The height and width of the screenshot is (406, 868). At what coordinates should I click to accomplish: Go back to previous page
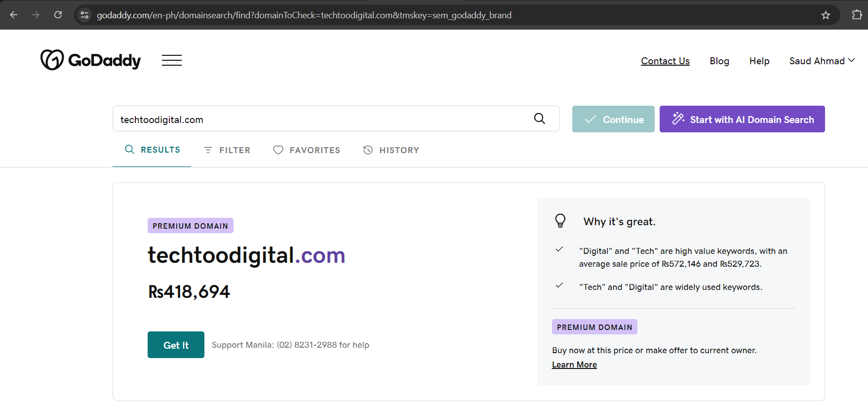click(x=14, y=15)
